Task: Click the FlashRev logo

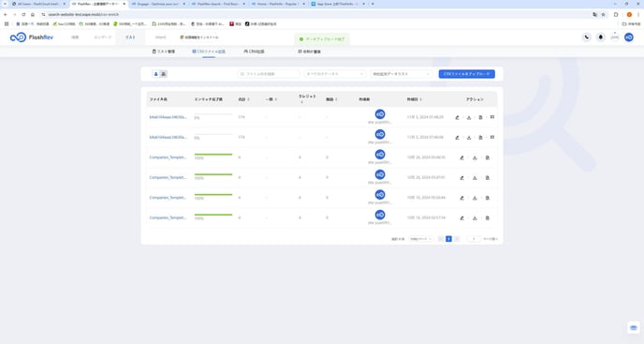Action: click(x=32, y=37)
